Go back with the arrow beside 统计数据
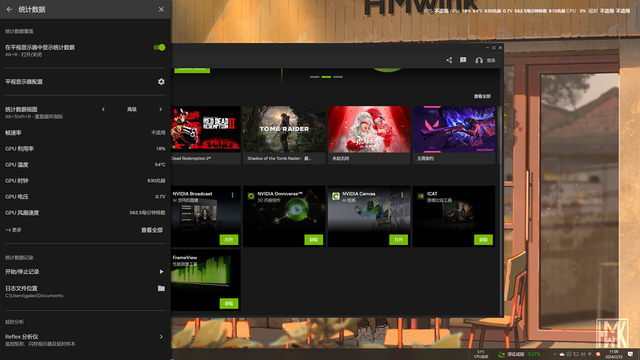640x360 pixels. click(9, 9)
